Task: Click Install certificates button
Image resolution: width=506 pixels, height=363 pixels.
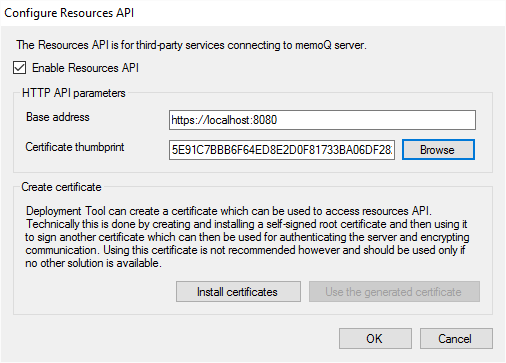Action: 238,292
